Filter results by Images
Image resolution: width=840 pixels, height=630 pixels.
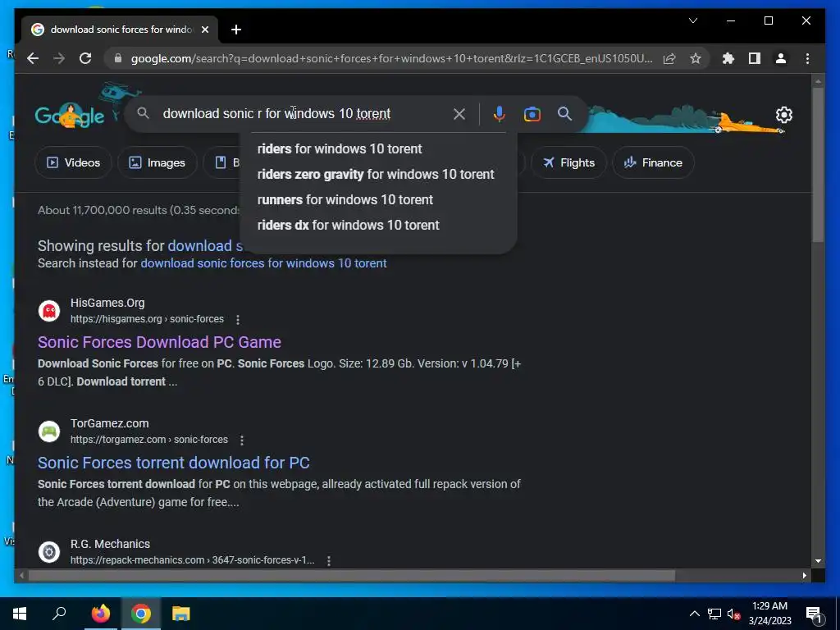click(157, 162)
